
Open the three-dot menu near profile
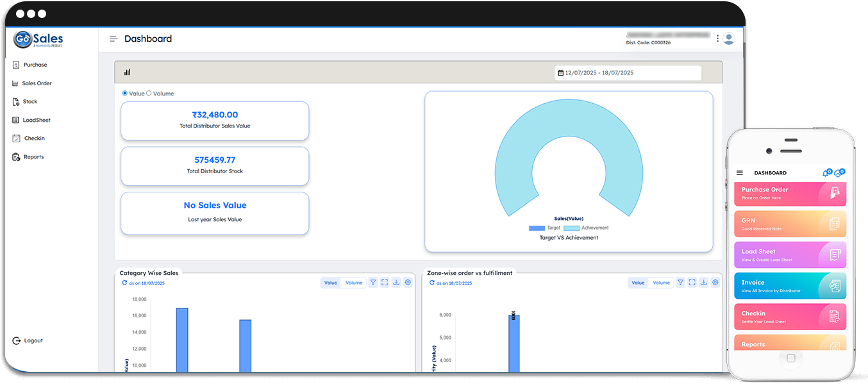[717, 38]
